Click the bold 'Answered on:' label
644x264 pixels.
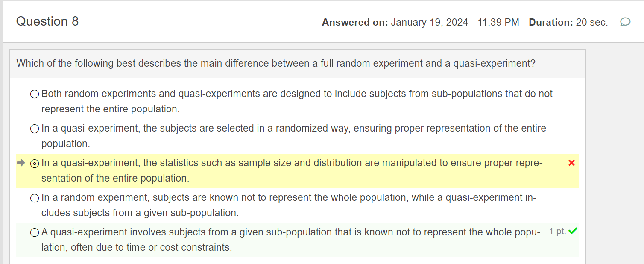tap(354, 22)
